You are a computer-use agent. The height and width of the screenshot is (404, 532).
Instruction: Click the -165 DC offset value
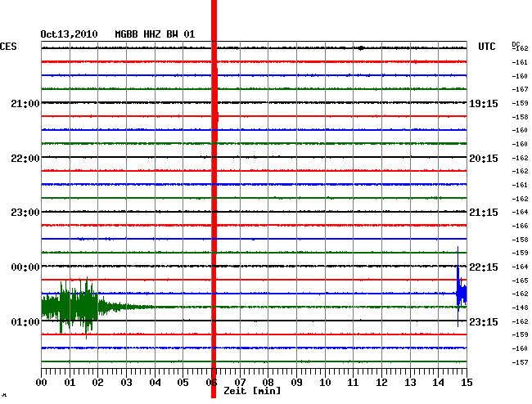click(520, 281)
